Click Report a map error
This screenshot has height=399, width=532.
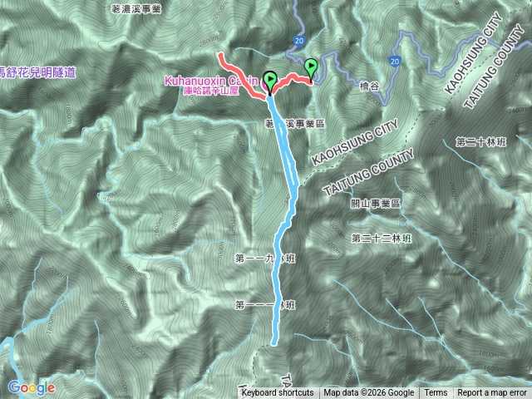click(x=492, y=393)
